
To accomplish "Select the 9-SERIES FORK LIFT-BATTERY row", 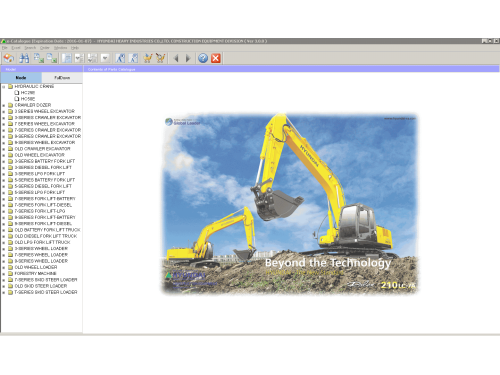I will tap(45, 217).
